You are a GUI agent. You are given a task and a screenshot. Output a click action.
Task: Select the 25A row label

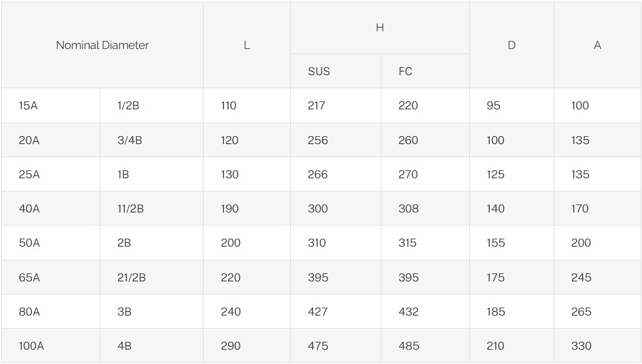29,174
